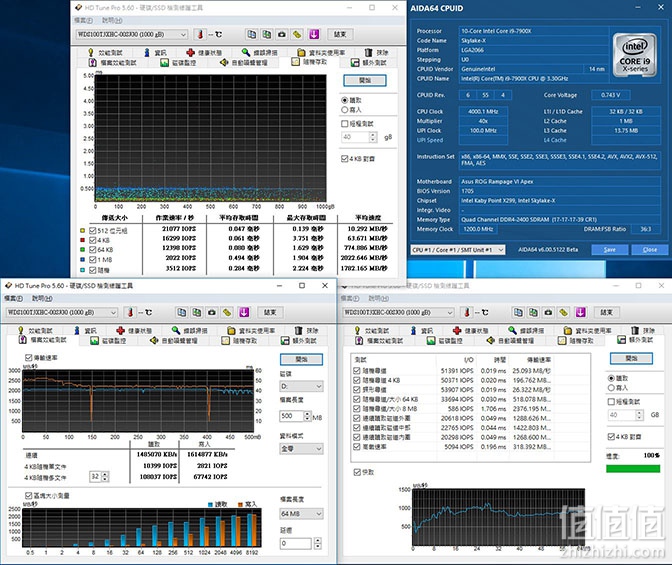Select Write (寫入) radio in Random Access window

point(345,110)
